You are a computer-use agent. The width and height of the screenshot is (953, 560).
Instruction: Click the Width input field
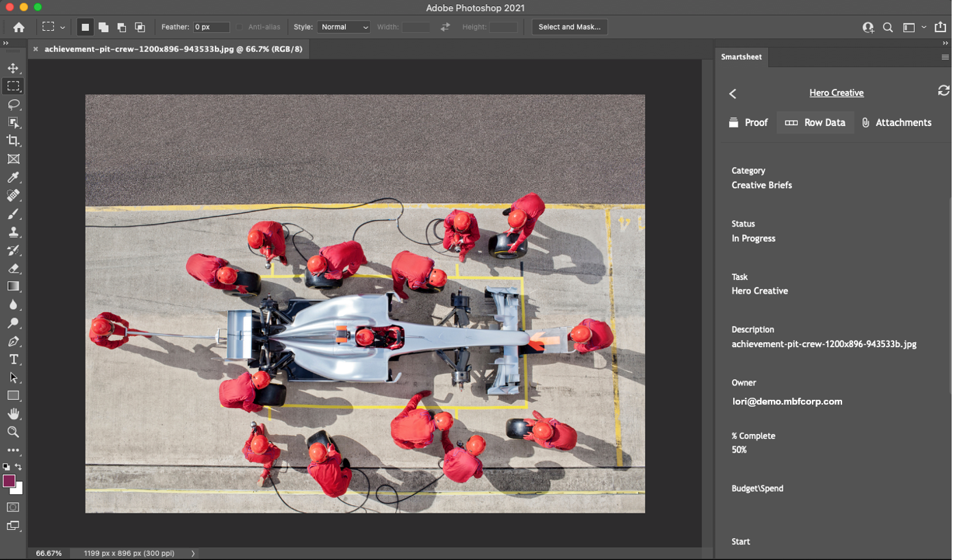(416, 27)
